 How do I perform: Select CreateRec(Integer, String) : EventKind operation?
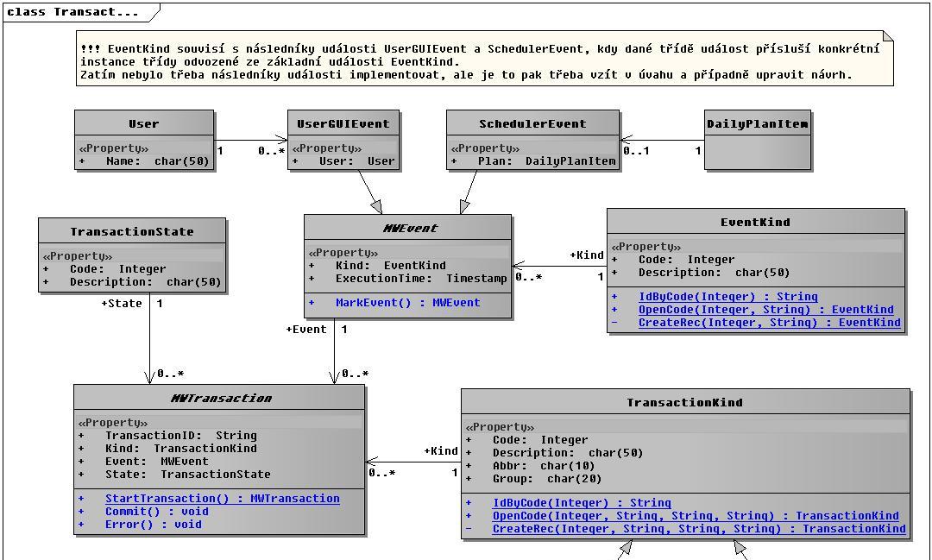tap(756, 322)
